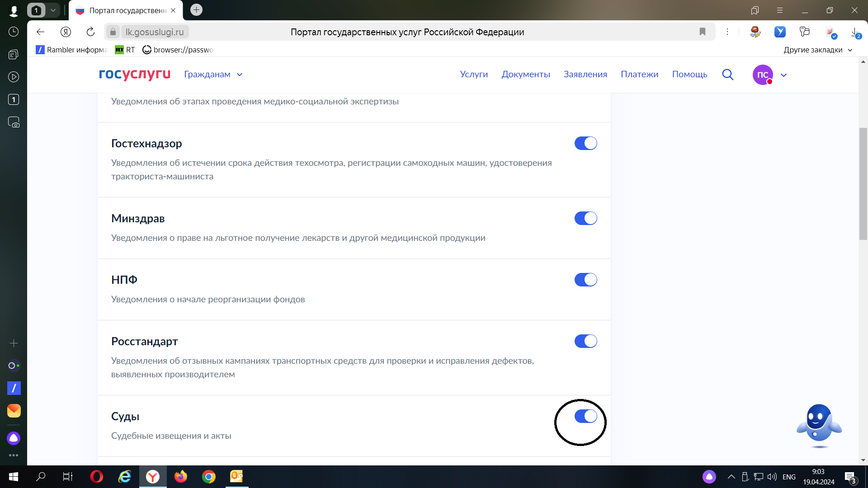Expand the profile menu chevron
This screenshot has width=868, height=488.
pyautogui.click(x=784, y=75)
